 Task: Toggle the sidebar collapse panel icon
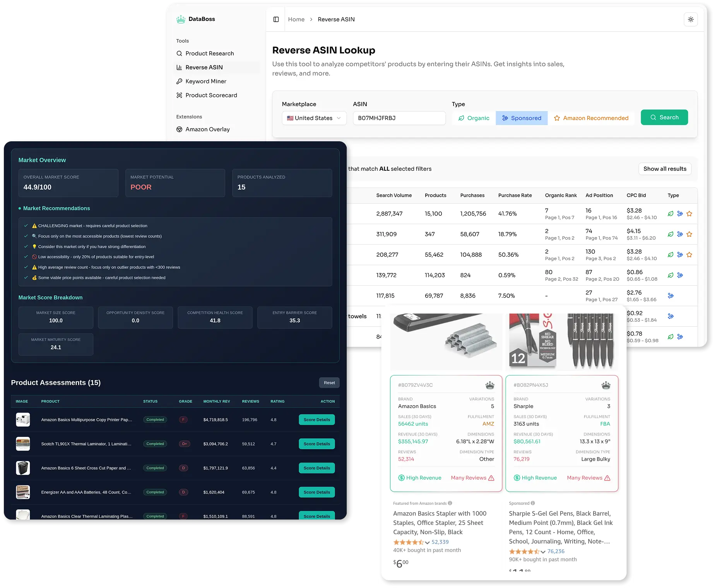tap(275, 19)
